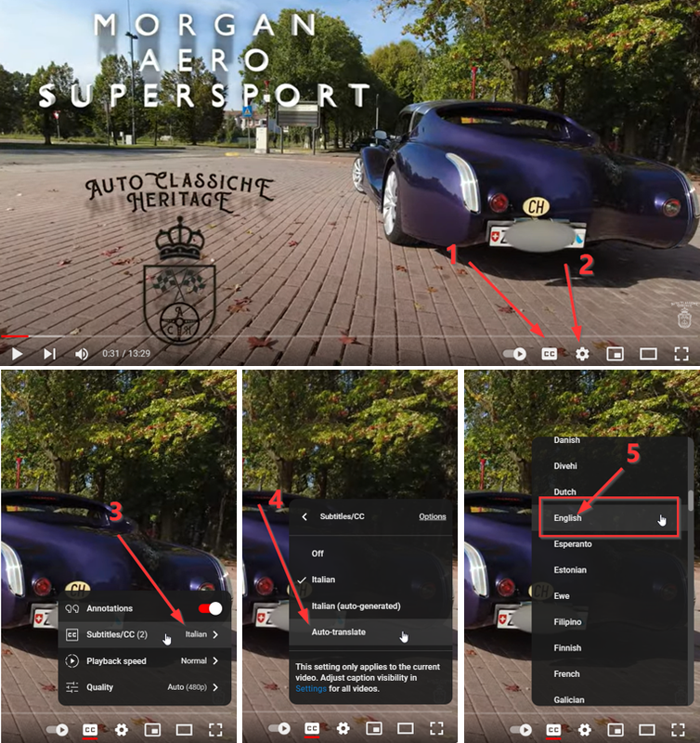Click theater mode icon under the language list panel
The width and height of the screenshot is (700, 743).
[x=647, y=730]
